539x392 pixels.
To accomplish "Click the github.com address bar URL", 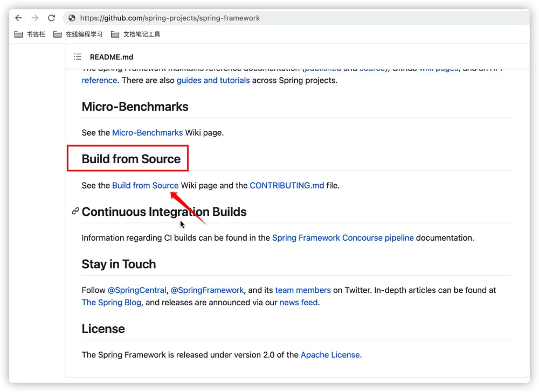I will click(170, 18).
